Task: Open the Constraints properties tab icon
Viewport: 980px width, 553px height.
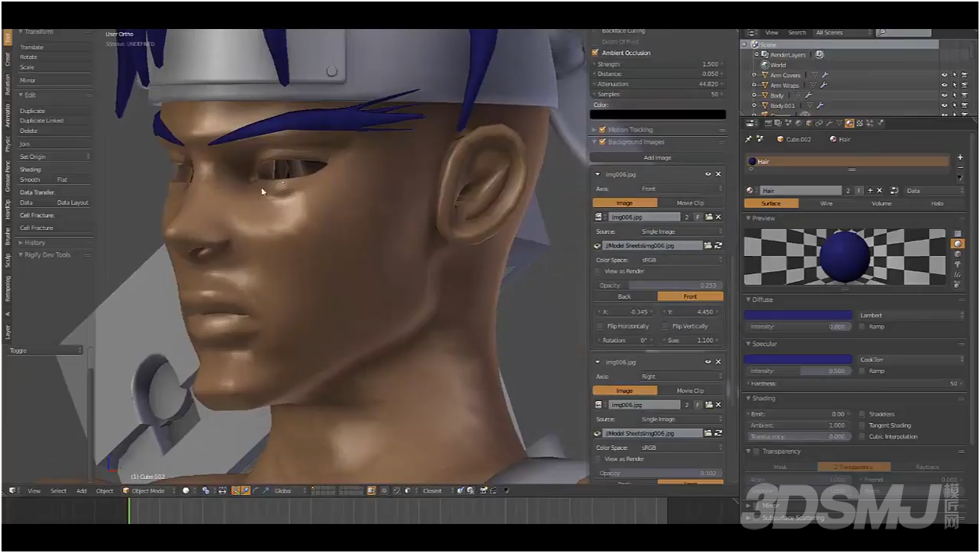Action: [819, 123]
